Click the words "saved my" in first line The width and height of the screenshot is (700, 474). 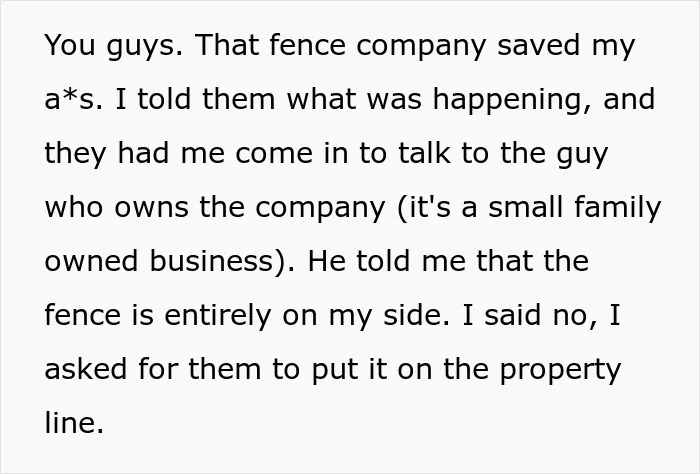pos(566,46)
